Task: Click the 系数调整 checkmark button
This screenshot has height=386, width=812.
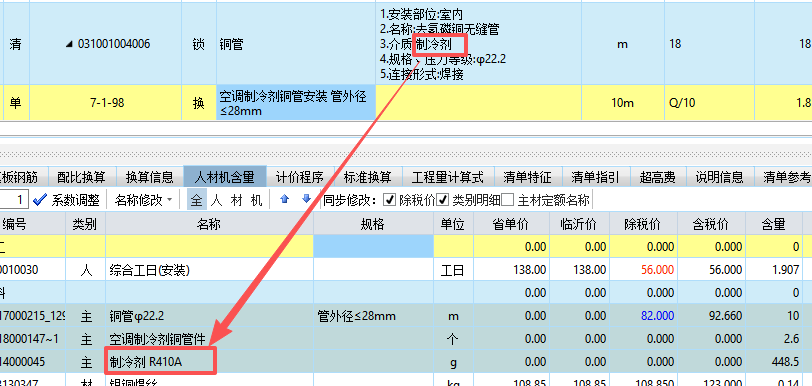Action: pos(65,200)
